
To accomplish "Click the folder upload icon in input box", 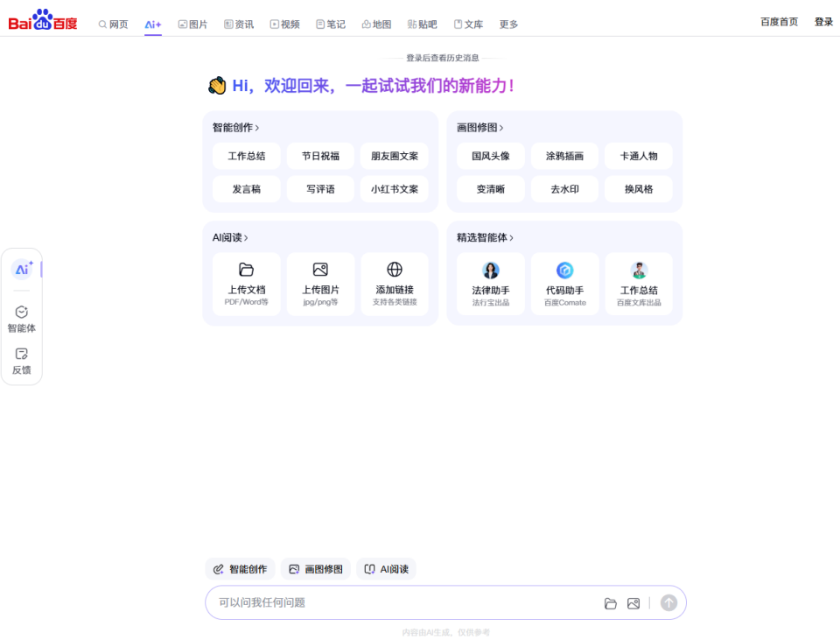I will tap(610, 603).
